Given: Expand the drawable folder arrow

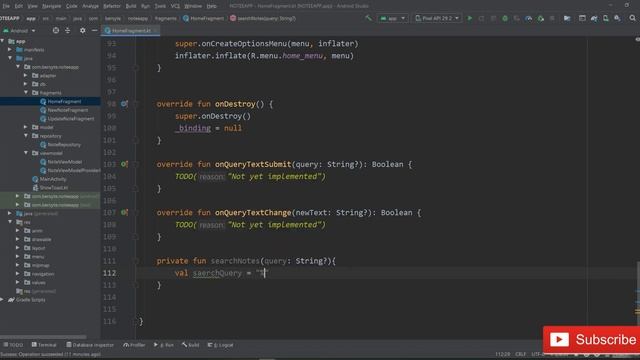Looking at the screenshot, I should (18, 239).
